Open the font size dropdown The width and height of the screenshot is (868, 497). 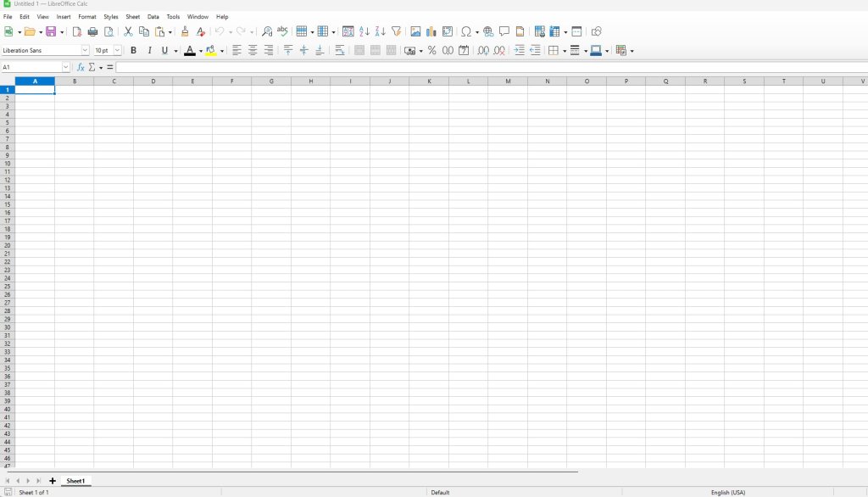[117, 50]
